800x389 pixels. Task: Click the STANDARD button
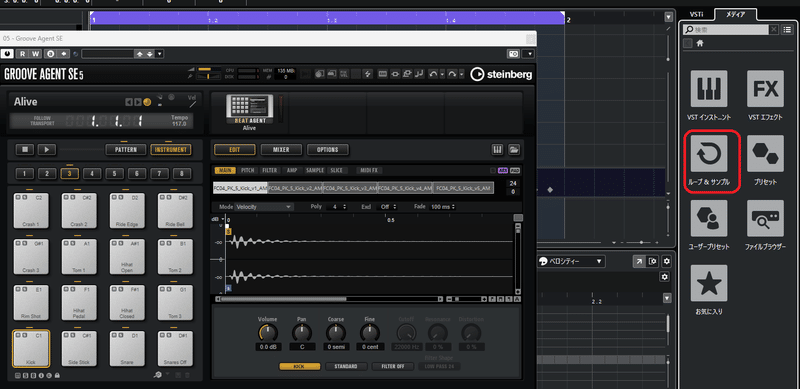click(x=346, y=367)
